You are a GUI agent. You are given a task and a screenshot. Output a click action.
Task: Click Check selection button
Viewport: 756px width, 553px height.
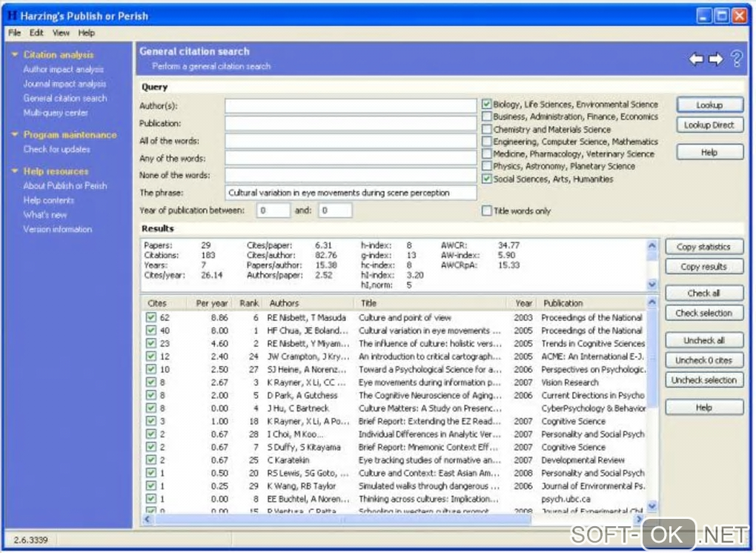click(704, 314)
